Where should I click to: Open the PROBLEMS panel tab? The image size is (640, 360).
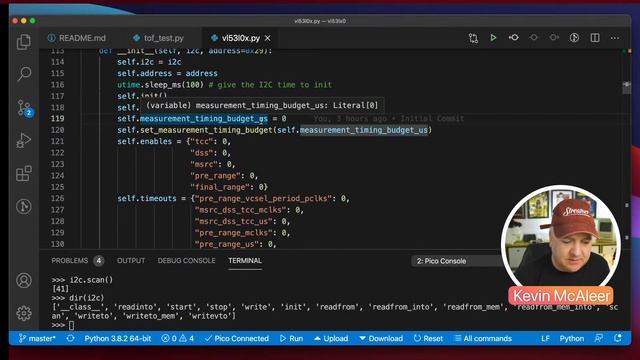(x=70, y=260)
